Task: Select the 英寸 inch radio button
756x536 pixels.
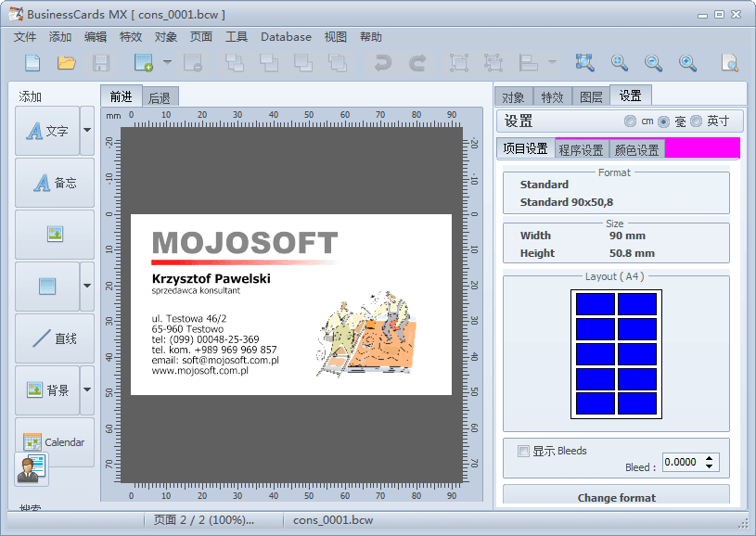Action: point(697,121)
